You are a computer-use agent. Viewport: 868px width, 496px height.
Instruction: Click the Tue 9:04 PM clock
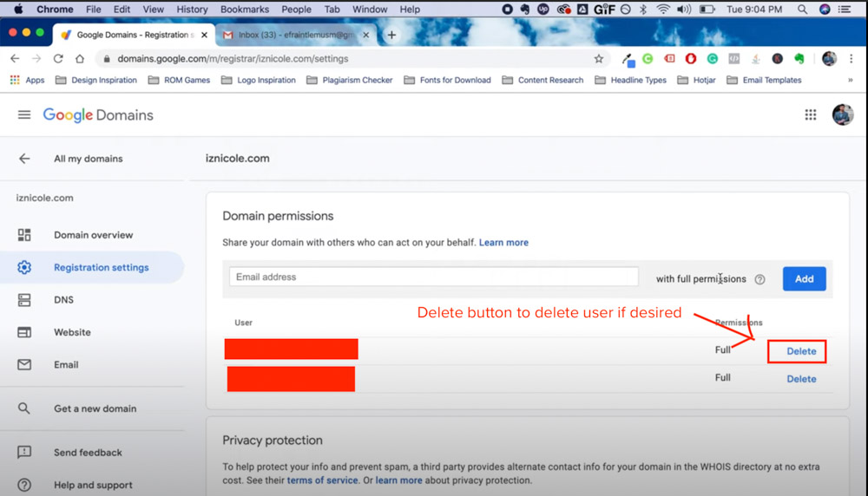[x=754, y=10]
